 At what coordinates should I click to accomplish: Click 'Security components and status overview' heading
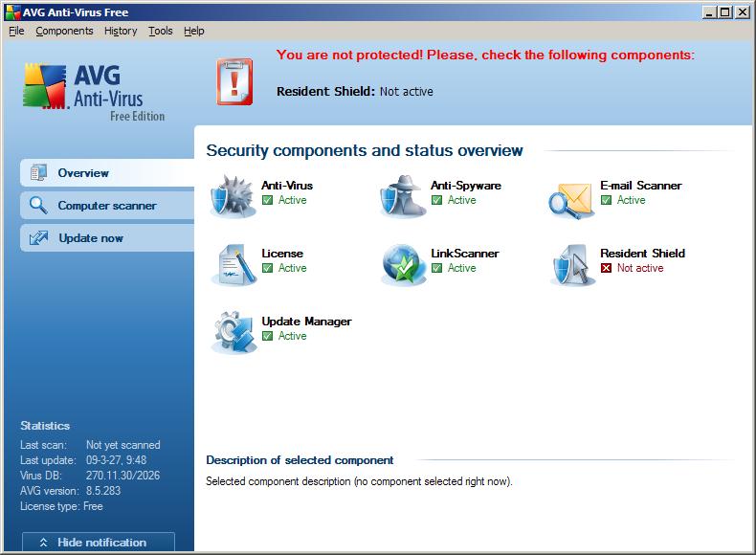click(365, 150)
